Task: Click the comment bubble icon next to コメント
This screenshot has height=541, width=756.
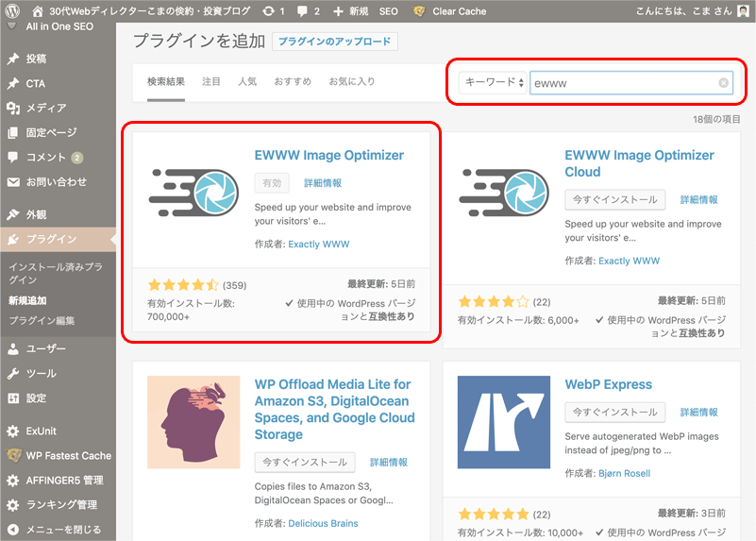Action: [x=13, y=157]
